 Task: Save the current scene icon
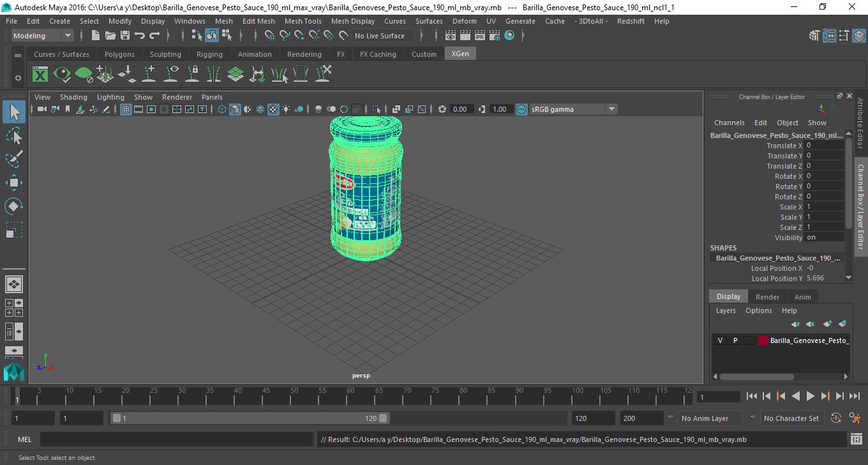[x=125, y=36]
